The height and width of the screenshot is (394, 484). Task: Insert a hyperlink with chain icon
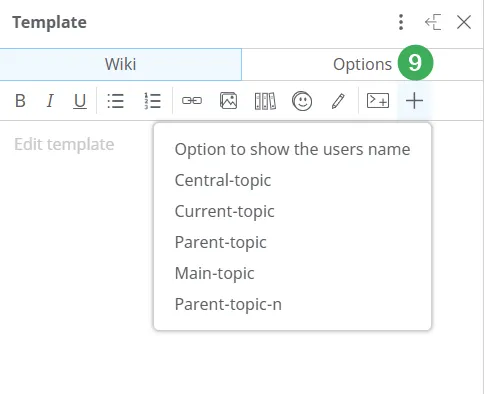(x=192, y=101)
